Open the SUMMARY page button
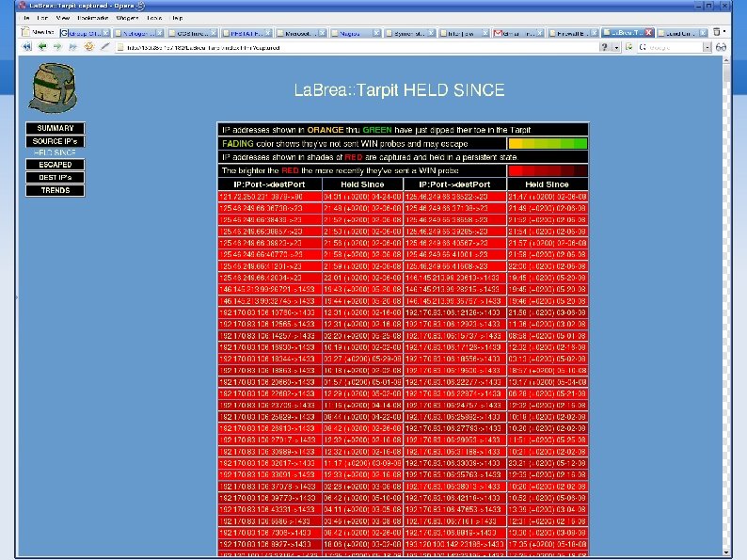Image resolution: width=747 pixels, height=560 pixels. point(56,128)
